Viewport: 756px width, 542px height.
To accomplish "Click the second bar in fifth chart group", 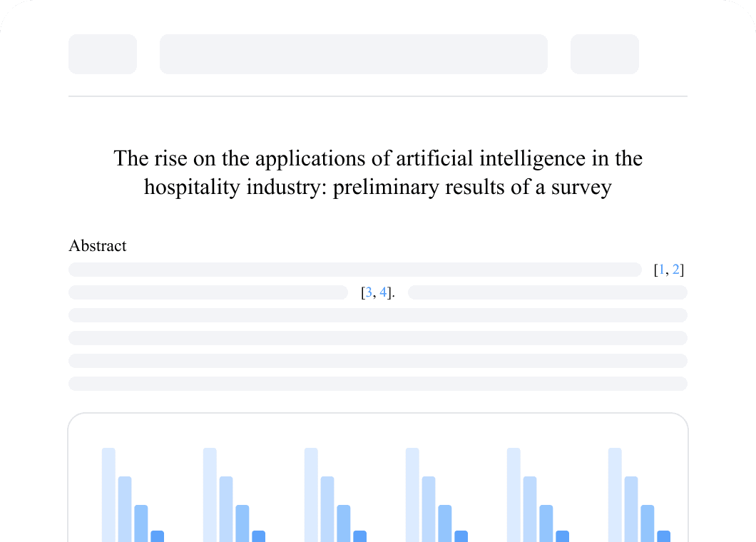I will 530,509.
